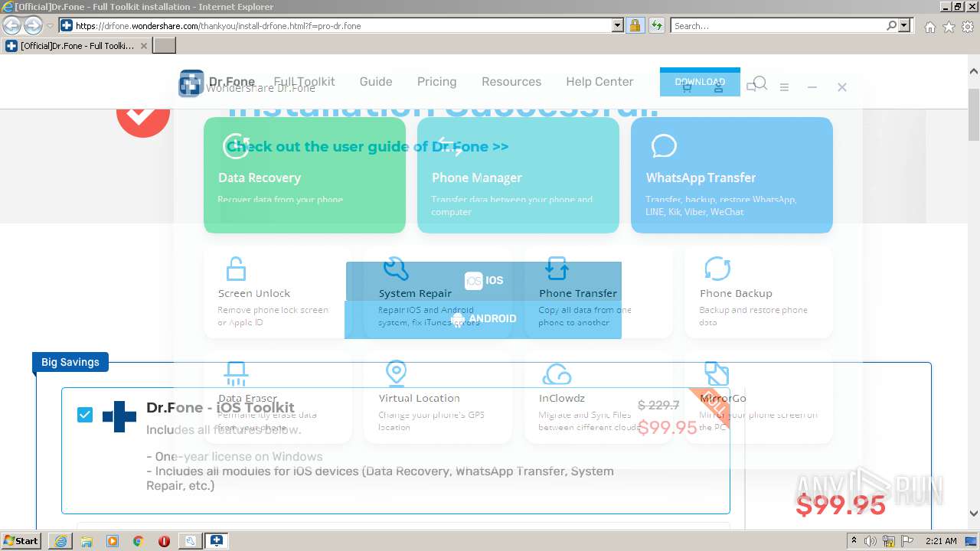Image resolution: width=980 pixels, height=551 pixels.
Task: Click the Action Center flag tray icon
Action: pos(906,541)
